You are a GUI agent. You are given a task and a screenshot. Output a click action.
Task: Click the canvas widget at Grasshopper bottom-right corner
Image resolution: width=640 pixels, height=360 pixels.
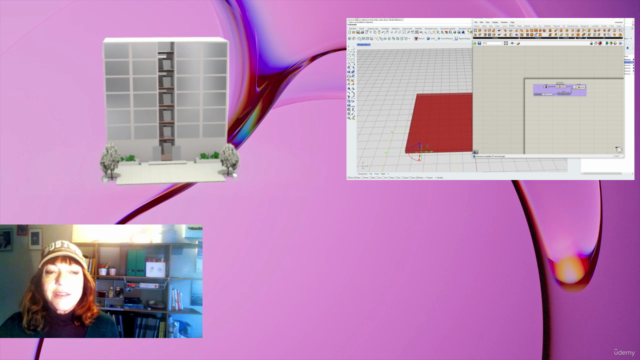[618, 149]
